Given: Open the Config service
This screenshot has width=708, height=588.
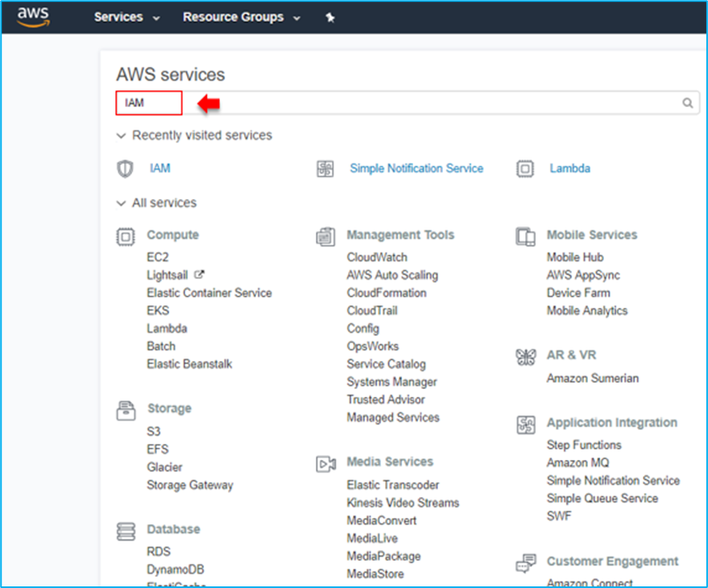Looking at the screenshot, I should point(362,329).
